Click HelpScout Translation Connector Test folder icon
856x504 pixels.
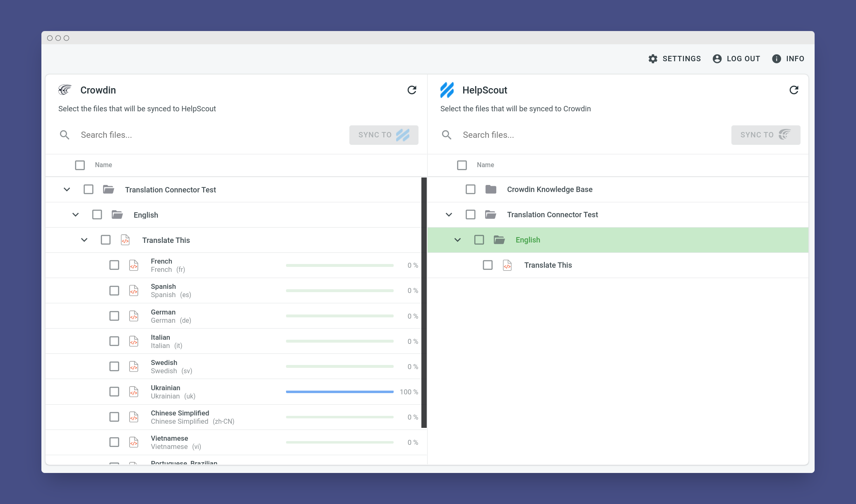point(491,215)
